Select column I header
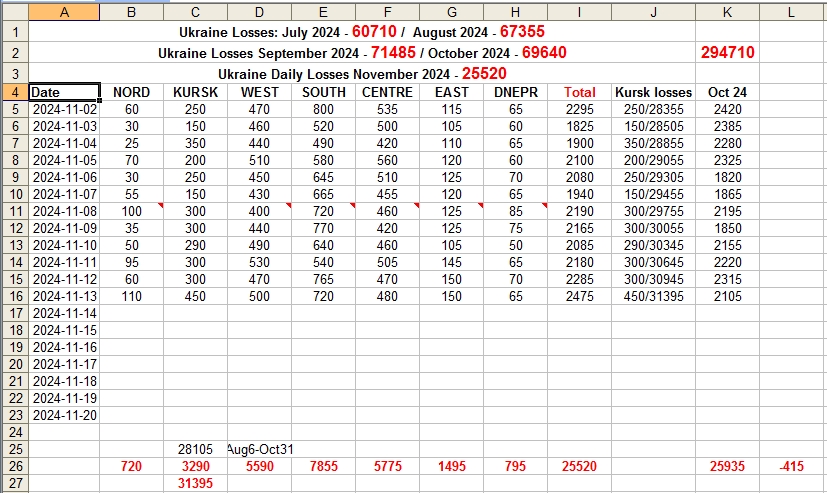Screen dimensions: 827x493 pos(579,13)
